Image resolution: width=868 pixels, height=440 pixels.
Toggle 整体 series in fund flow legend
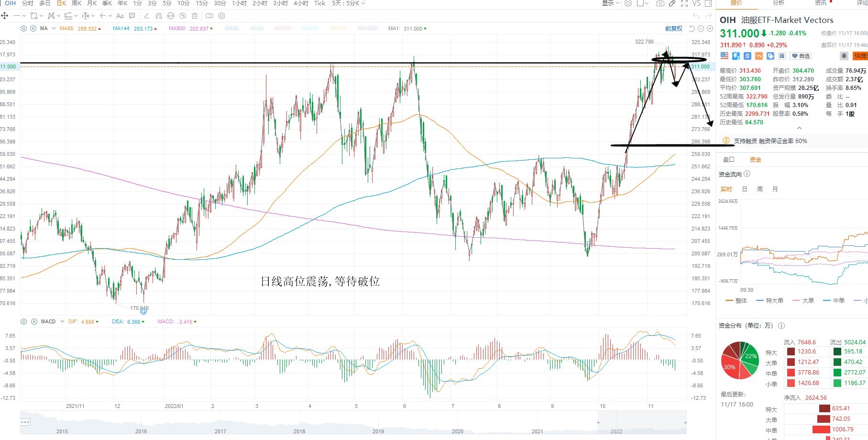click(x=736, y=300)
